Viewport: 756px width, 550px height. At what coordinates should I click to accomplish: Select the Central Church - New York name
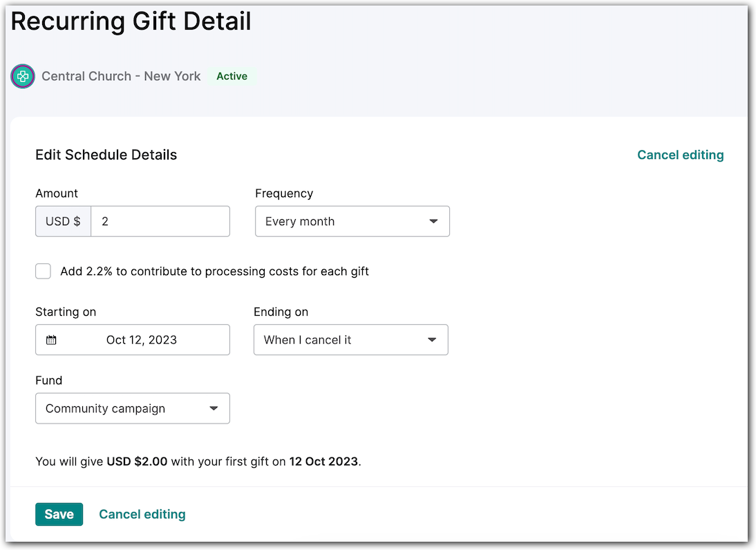pyautogui.click(x=120, y=76)
